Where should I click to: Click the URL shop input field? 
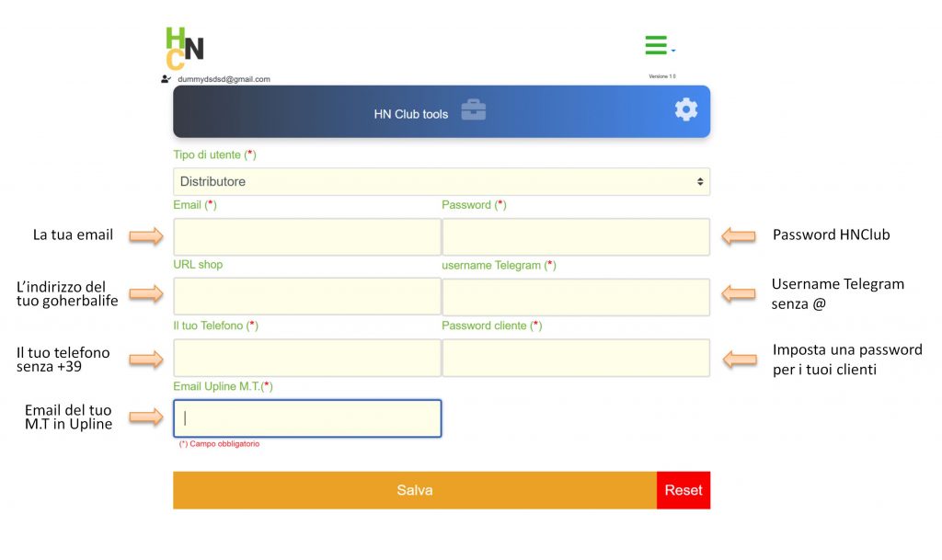307,296
